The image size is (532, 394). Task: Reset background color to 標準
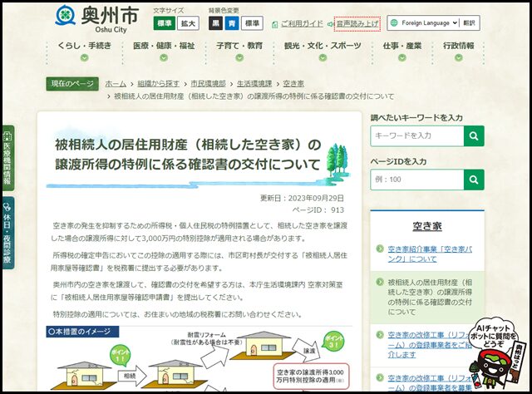[x=252, y=23]
